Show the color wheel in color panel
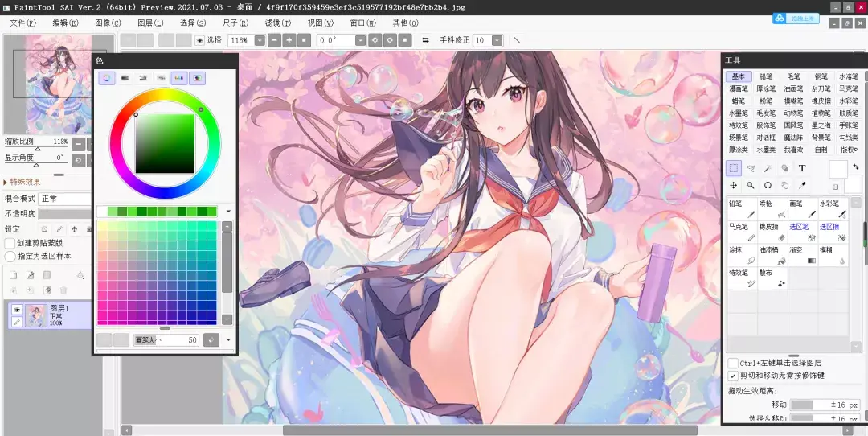The image size is (868, 436). [107, 78]
